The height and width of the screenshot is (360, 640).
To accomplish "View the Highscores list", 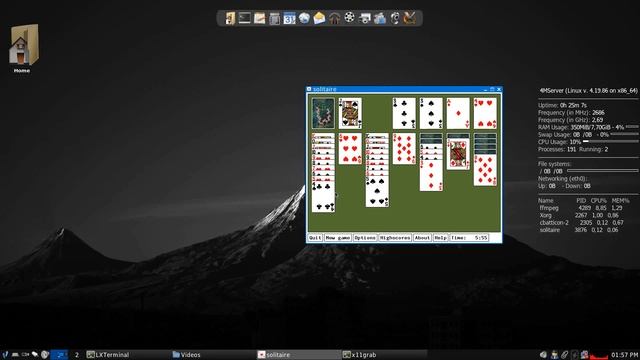I will 395,238.
